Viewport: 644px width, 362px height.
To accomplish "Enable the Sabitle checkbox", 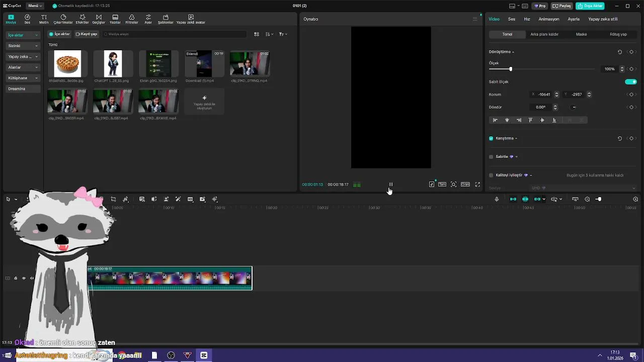I will 491,157.
